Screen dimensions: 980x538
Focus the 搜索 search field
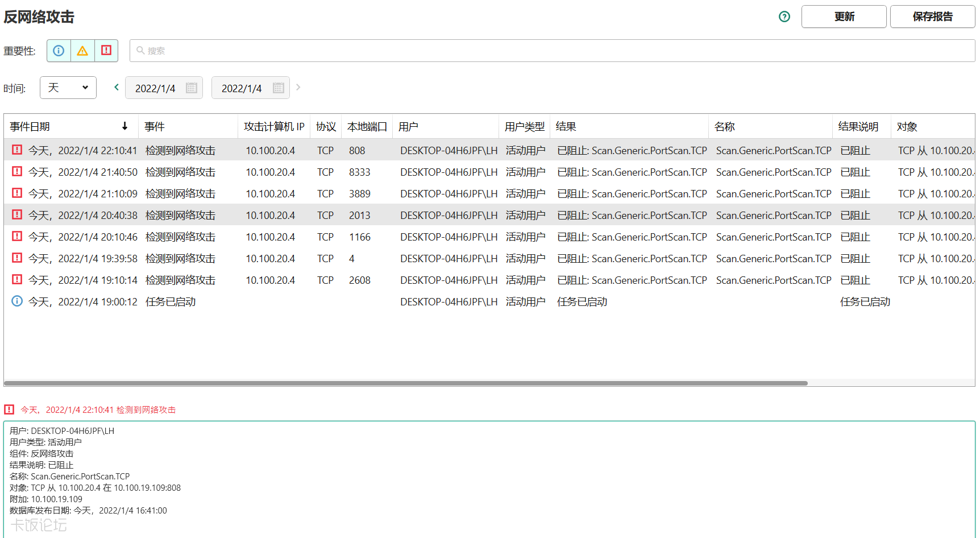click(x=552, y=51)
